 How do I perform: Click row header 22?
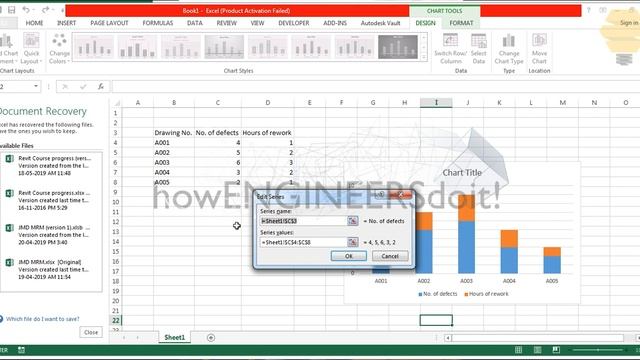coord(116,320)
